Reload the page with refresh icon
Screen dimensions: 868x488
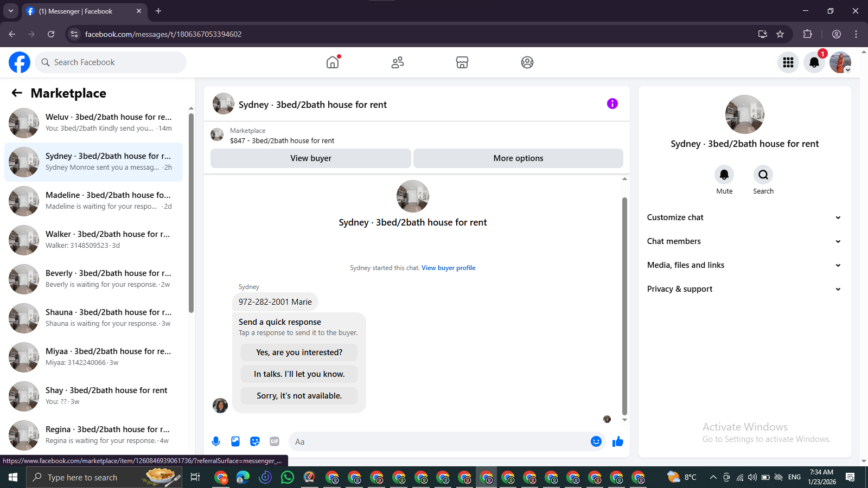click(x=51, y=34)
